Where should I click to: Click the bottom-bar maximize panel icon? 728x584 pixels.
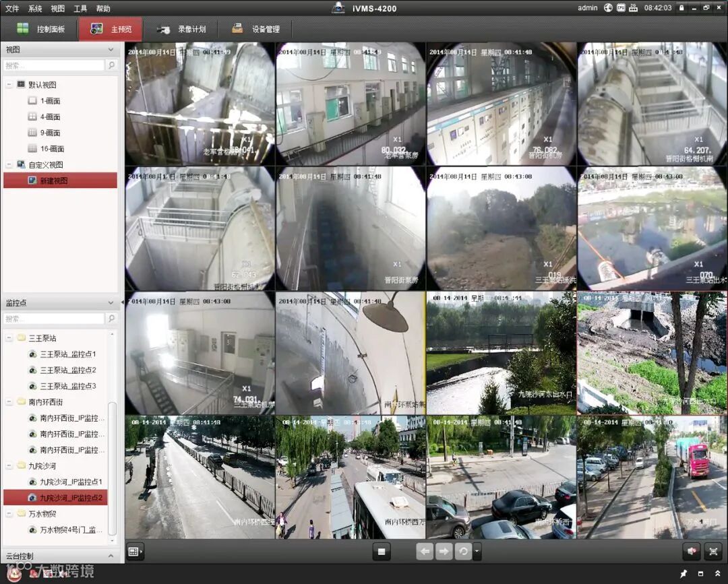click(x=700, y=574)
